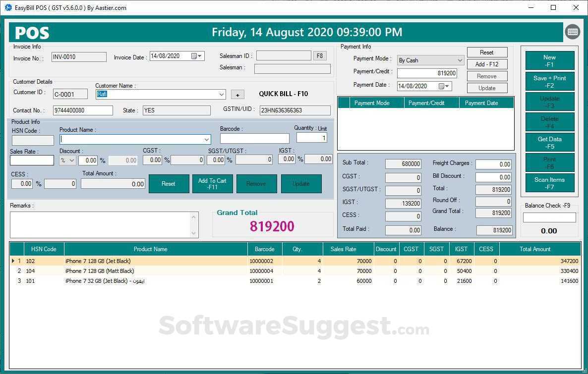Click the Barcode input field
Viewport: 588px width, 374px height.
point(255,138)
